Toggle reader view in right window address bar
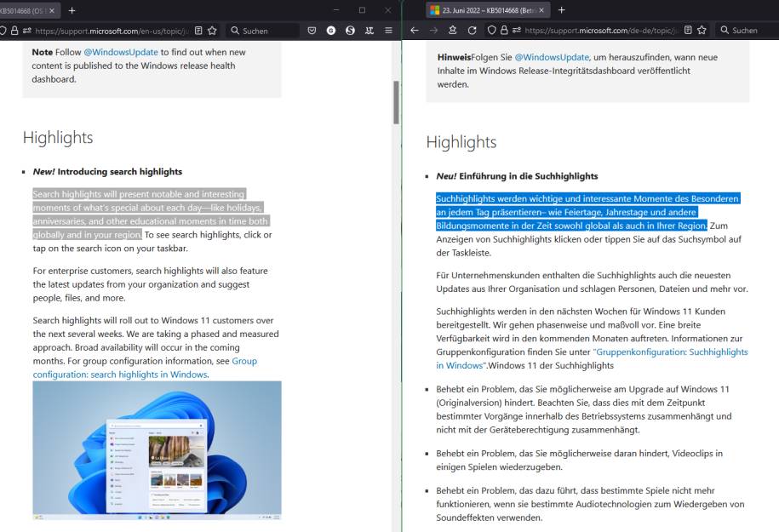Viewport: 779px width, 532px height. click(x=688, y=31)
